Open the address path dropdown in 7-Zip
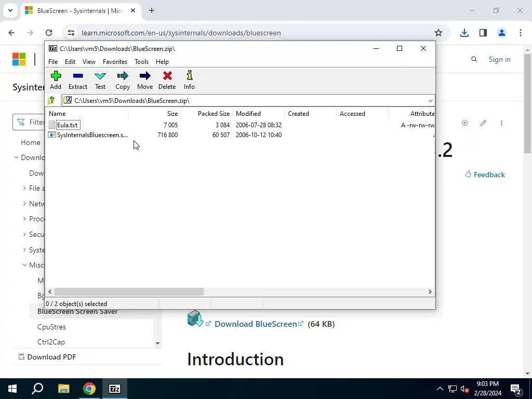 (431, 101)
